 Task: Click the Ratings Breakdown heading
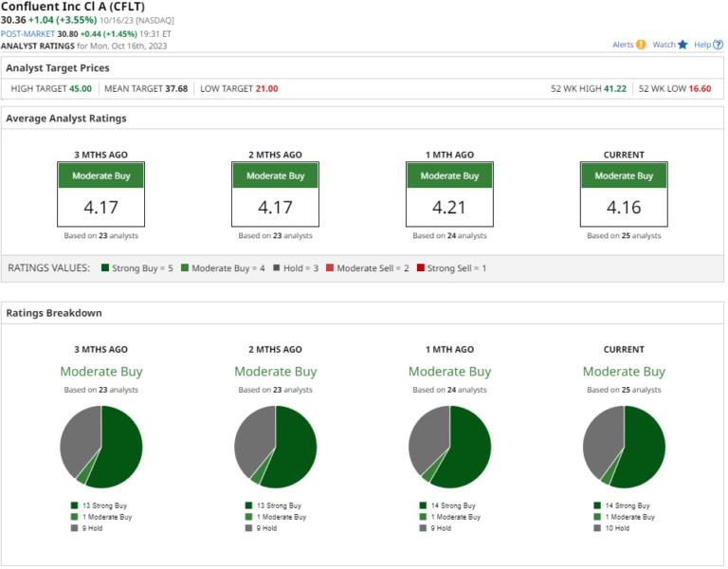[54, 313]
